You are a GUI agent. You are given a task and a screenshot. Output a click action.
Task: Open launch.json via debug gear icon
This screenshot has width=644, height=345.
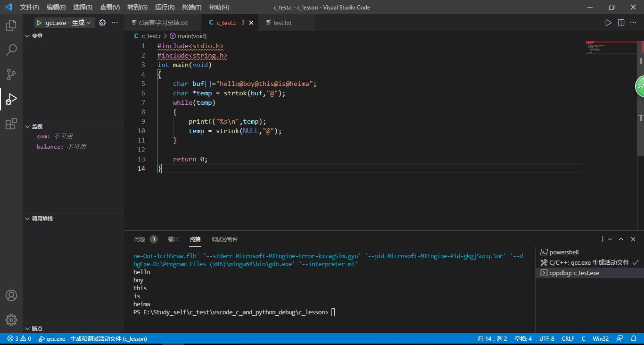pyautogui.click(x=102, y=23)
